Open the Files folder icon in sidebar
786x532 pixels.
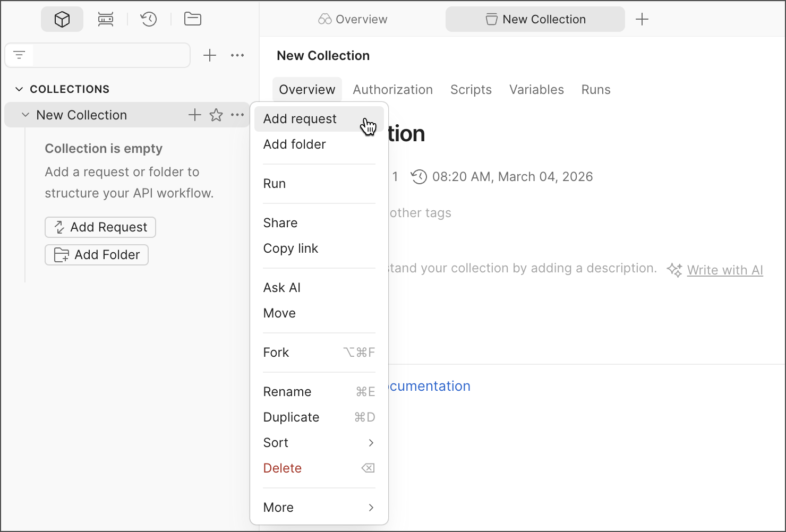(192, 20)
